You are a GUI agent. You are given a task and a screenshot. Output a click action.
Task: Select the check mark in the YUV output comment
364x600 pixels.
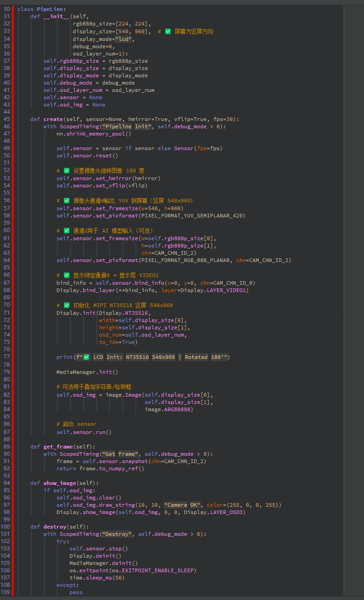point(66,201)
